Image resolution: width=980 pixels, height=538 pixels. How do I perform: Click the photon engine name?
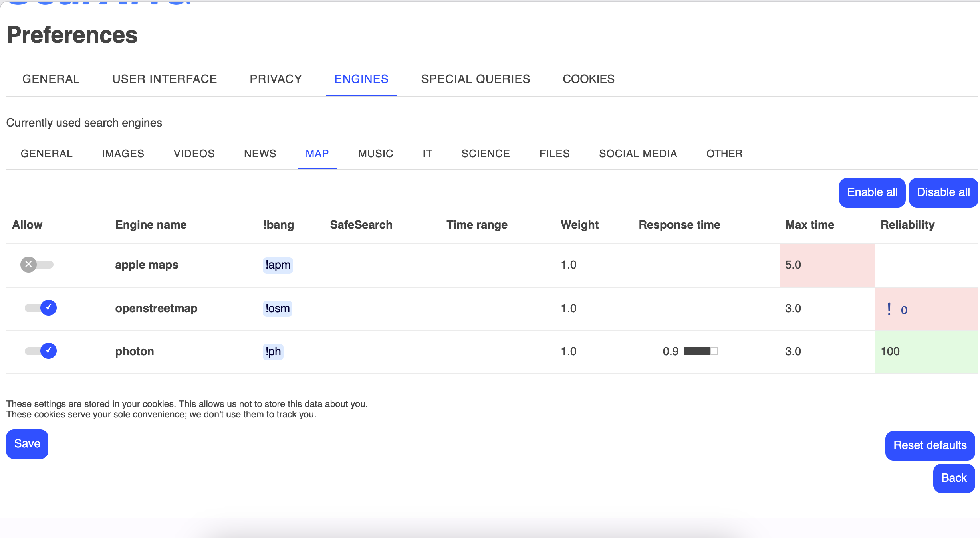click(x=135, y=351)
